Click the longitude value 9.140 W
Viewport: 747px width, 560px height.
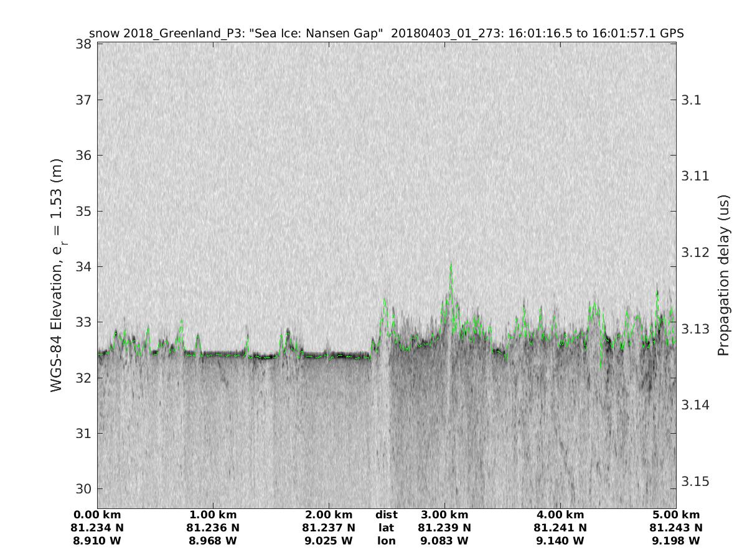560,541
